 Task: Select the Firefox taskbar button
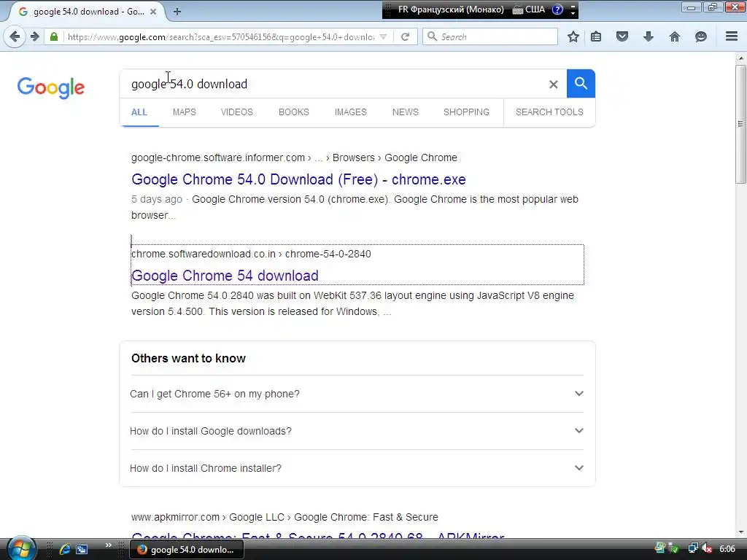pyautogui.click(x=187, y=550)
